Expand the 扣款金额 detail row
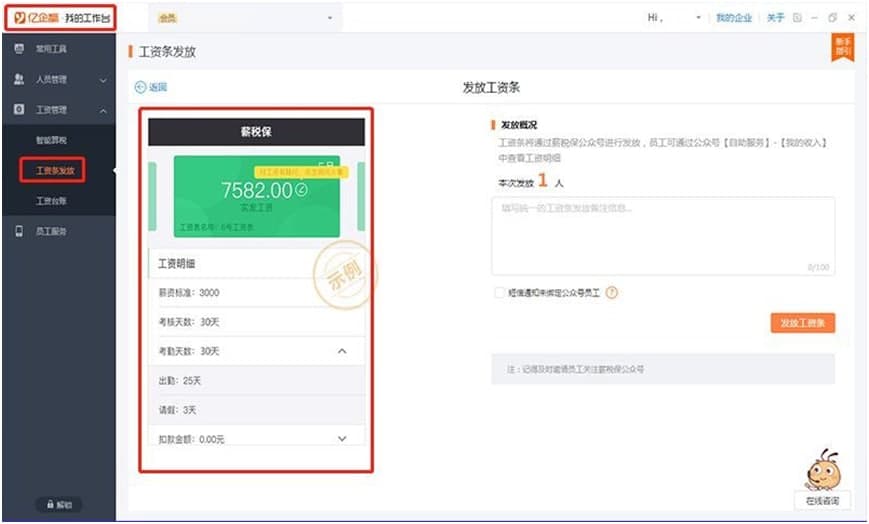 click(342, 438)
